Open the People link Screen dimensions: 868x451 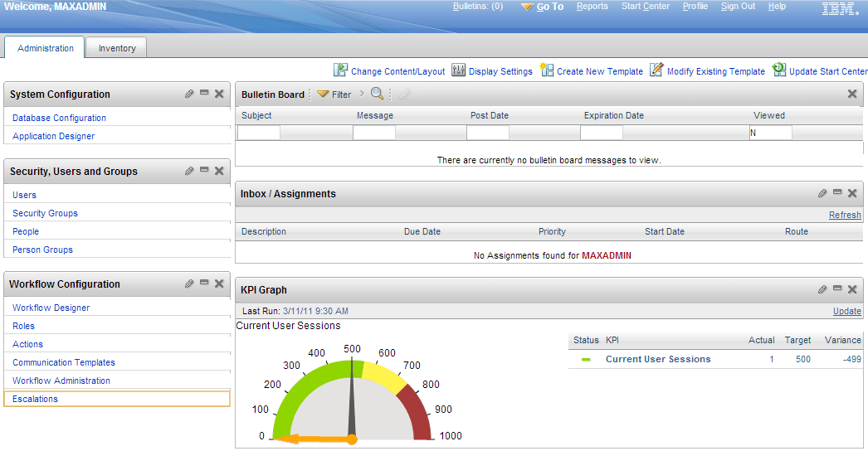[x=26, y=231]
